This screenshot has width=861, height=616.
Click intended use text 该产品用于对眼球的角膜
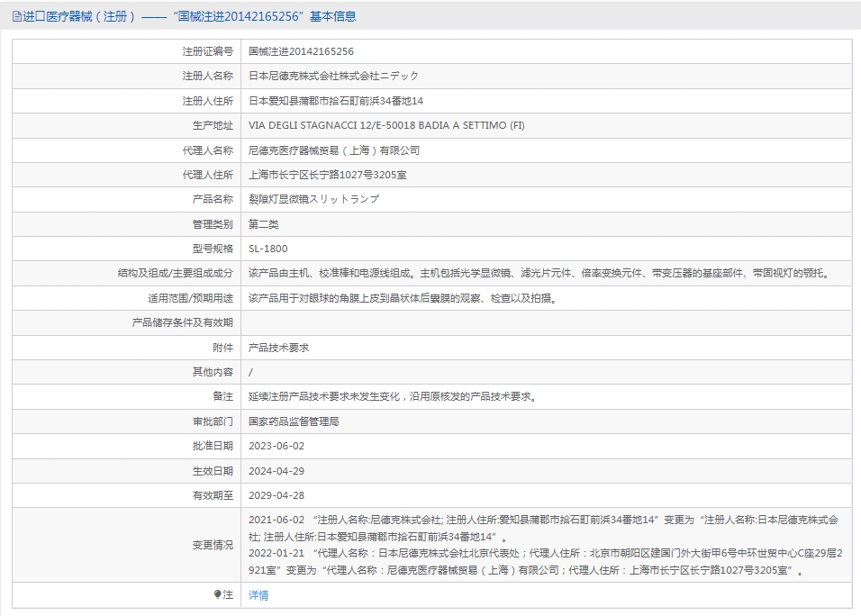[403, 298]
